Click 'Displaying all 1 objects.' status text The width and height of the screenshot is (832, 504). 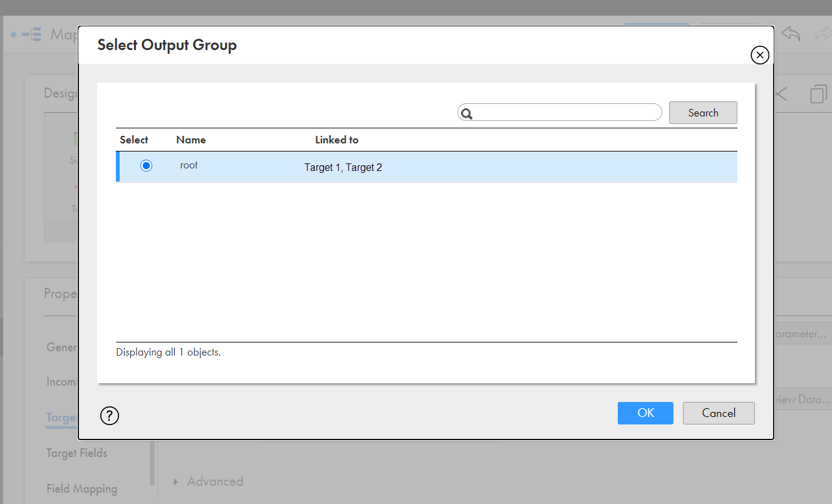(169, 352)
